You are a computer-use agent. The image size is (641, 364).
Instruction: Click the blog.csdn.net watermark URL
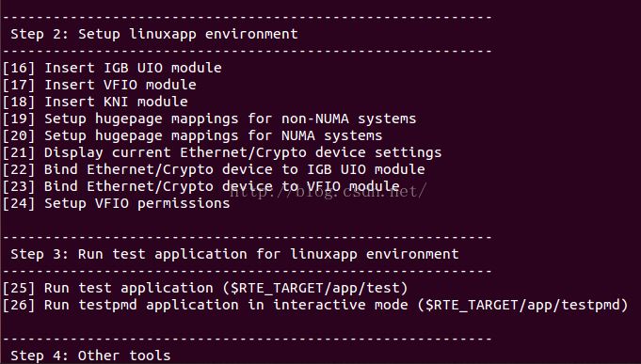tap(329, 191)
